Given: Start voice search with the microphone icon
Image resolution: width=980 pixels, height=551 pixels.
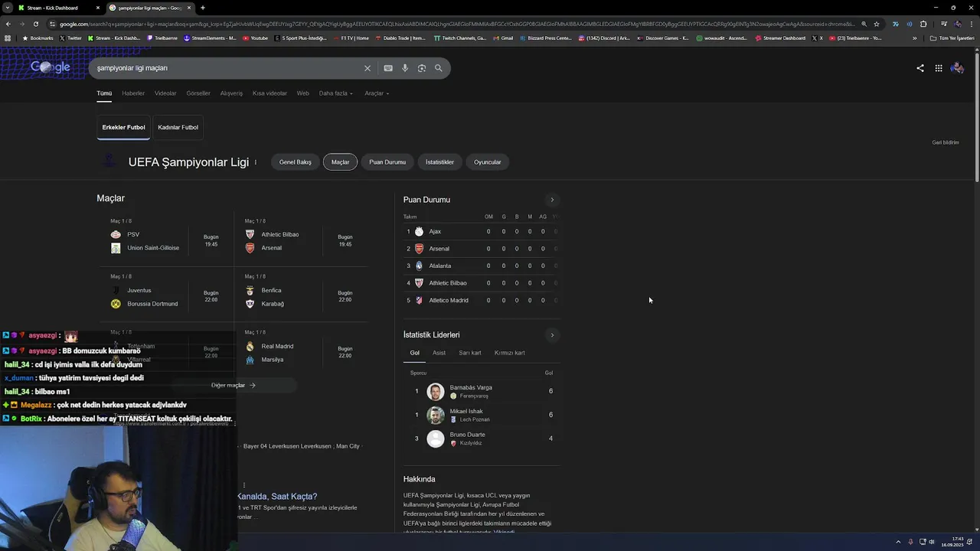Looking at the screenshot, I should 405,68.
